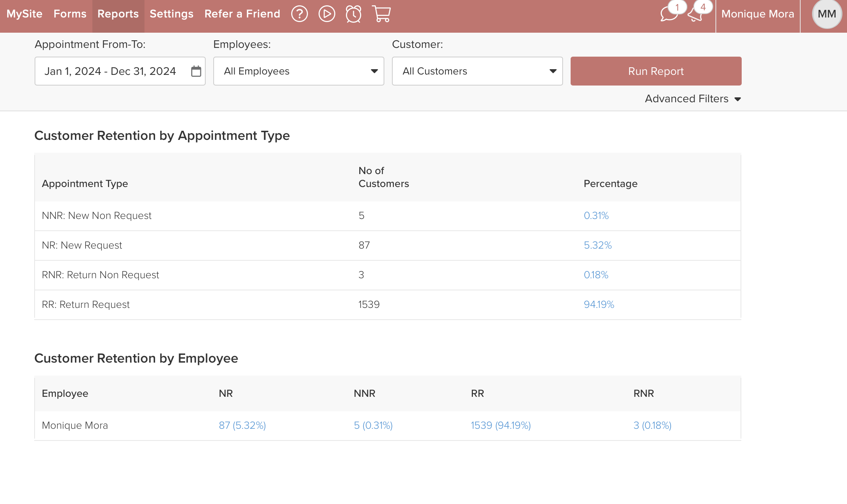
Task: Open the chat messages bubble icon
Action: [669, 14]
